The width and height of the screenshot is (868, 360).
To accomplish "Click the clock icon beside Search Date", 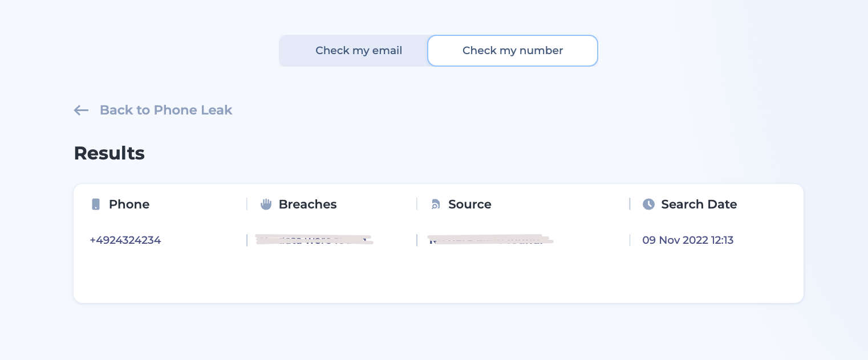I will click(648, 204).
